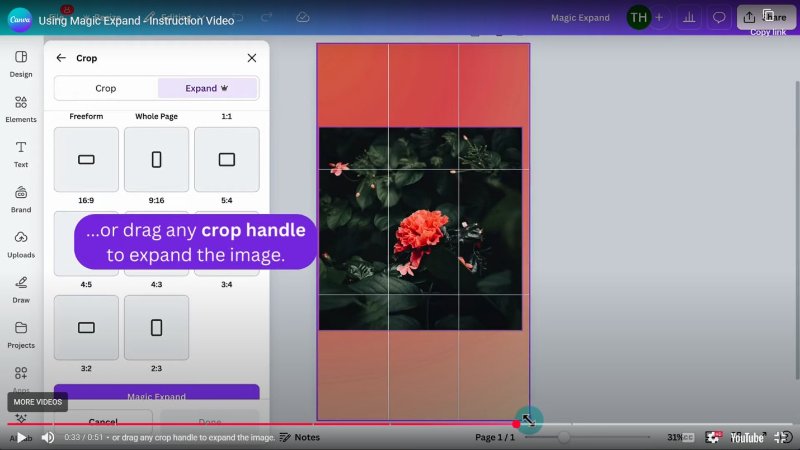Open the Brand panel in sidebar
The height and width of the screenshot is (450, 800).
coord(21,199)
